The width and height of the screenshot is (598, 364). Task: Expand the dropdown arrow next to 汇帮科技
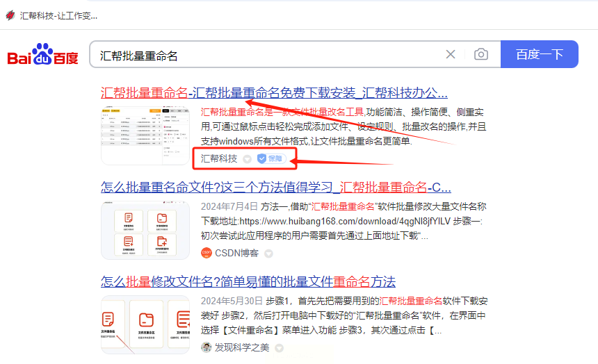pyautogui.click(x=247, y=159)
